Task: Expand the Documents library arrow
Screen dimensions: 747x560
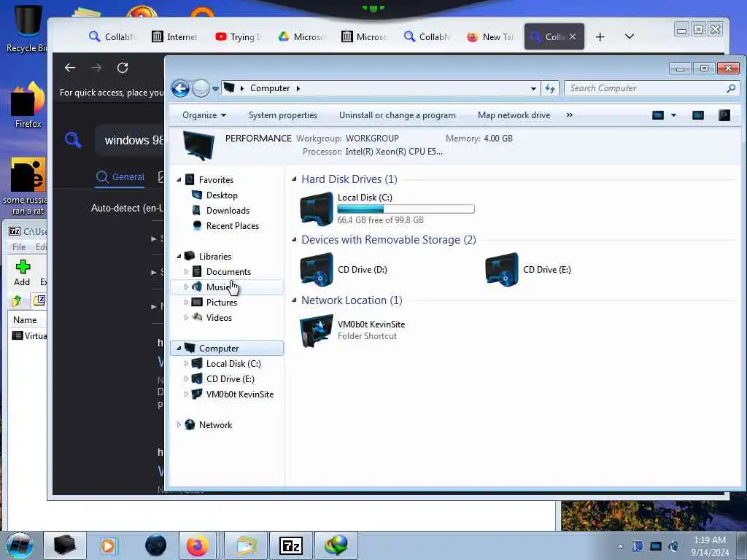Action: (x=186, y=271)
